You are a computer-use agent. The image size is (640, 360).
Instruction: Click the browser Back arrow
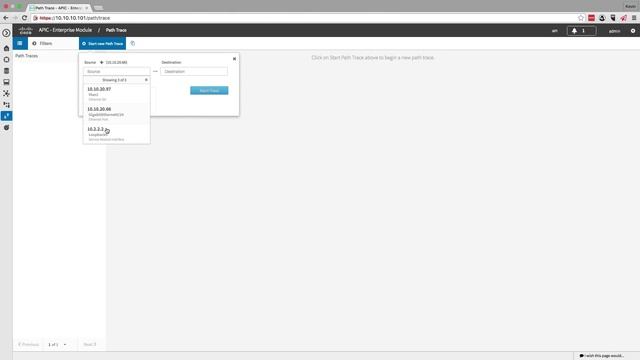coord(6,18)
